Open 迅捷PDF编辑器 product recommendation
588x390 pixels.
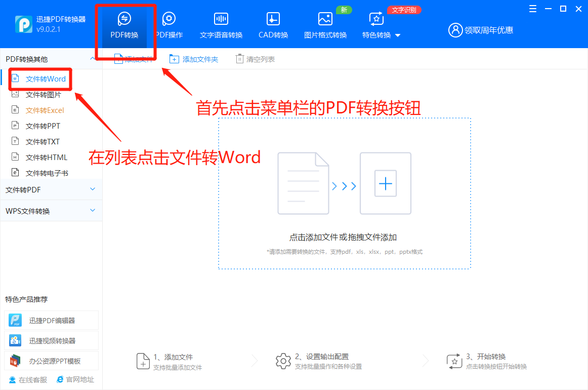click(x=52, y=320)
